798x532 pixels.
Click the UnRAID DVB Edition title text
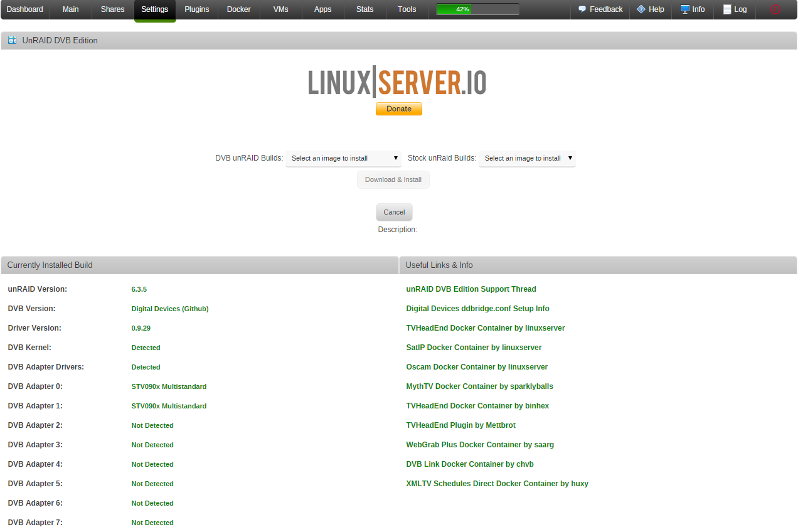click(x=60, y=40)
